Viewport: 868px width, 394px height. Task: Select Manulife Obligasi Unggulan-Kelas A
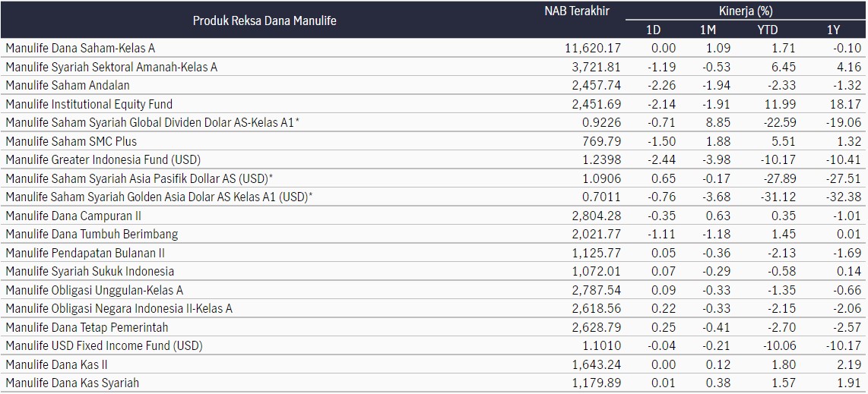pyautogui.click(x=94, y=290)
